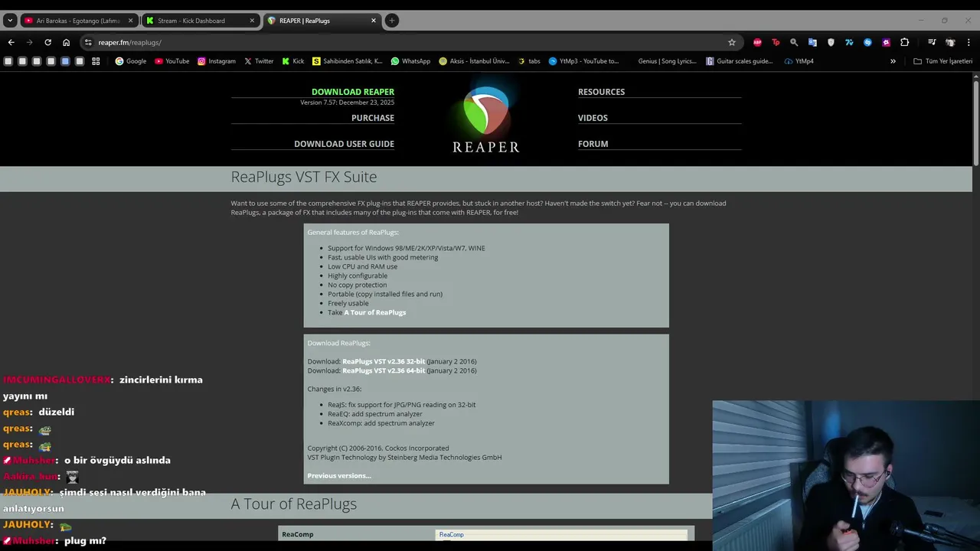Open the gray shield extension icon
The height and width of the screenshot is (551, 980).
(831, 42)
